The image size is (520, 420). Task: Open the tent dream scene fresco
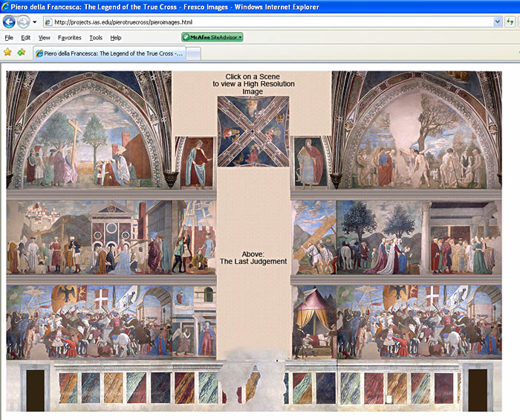pyautogui.click(x=313, y=323)
